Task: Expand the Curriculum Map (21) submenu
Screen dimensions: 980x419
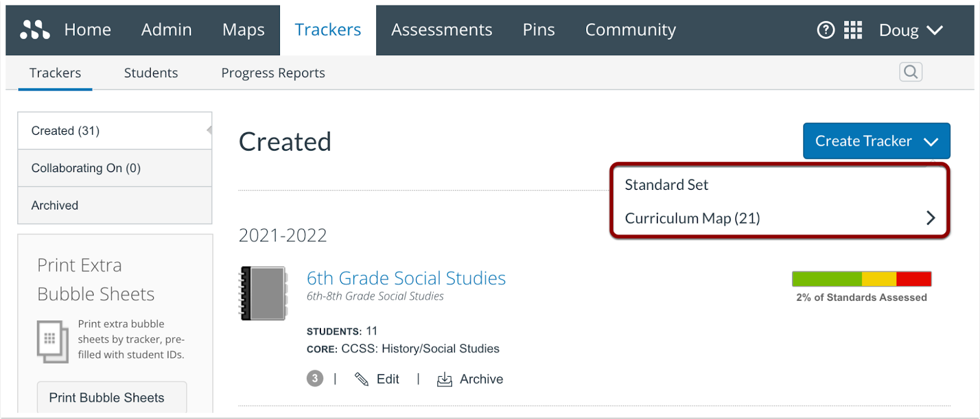Action: [780, 218]
